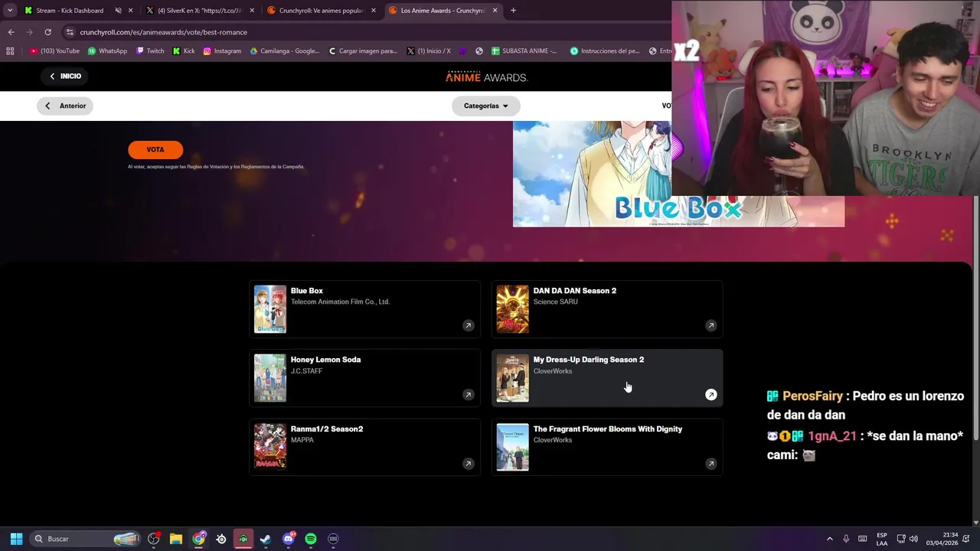Click the microphone tray icon
The width and height of the screenshot is (980, 551).
pos(846,539)
